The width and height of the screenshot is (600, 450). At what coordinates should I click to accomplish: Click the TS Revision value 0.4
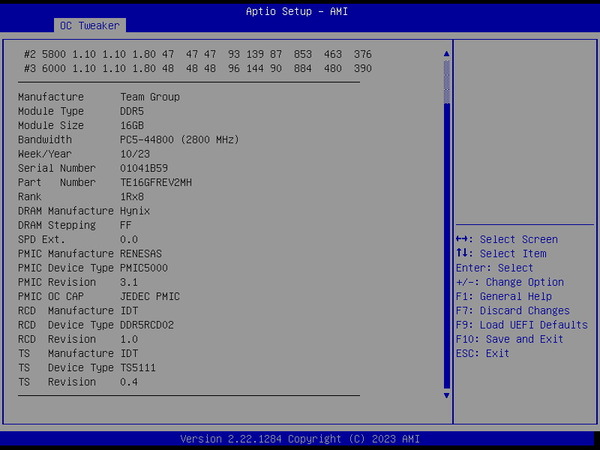click(x=129, y=382)
